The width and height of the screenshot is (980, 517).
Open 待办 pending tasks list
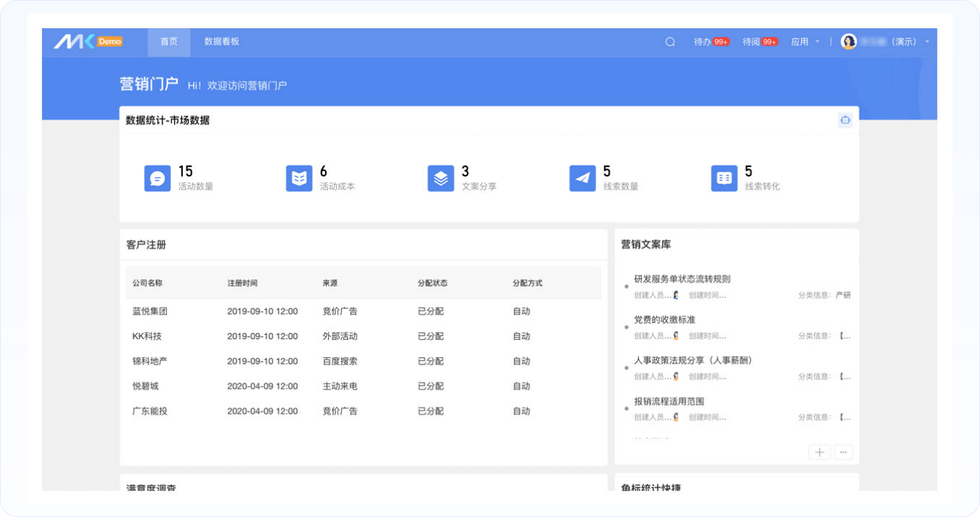(710, 42)
